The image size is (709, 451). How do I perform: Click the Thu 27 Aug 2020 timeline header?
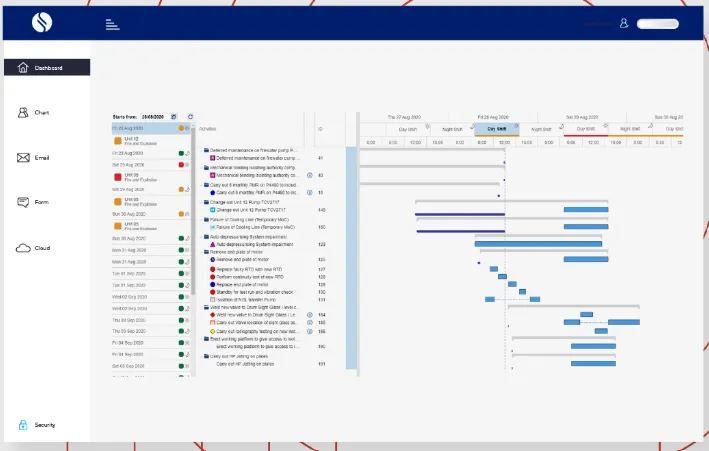(404, 117)
